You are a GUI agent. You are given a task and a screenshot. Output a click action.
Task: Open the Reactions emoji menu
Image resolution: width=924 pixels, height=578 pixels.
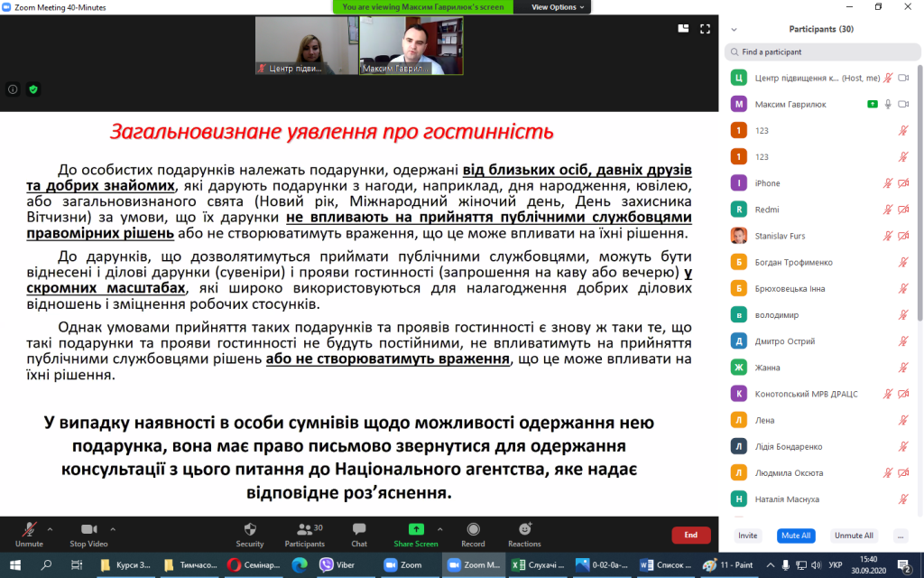(x=524, y=530)
